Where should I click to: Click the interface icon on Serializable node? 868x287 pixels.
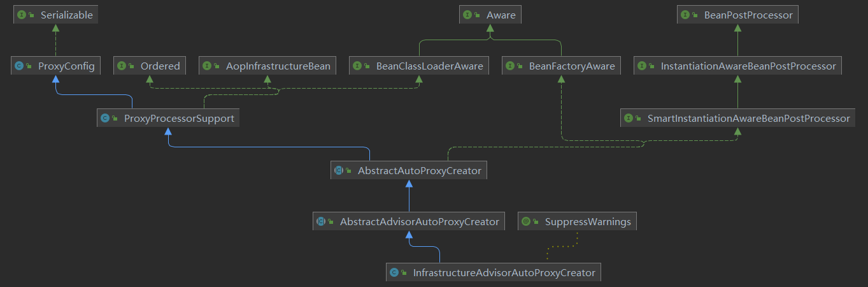click(x=22, y=15)
